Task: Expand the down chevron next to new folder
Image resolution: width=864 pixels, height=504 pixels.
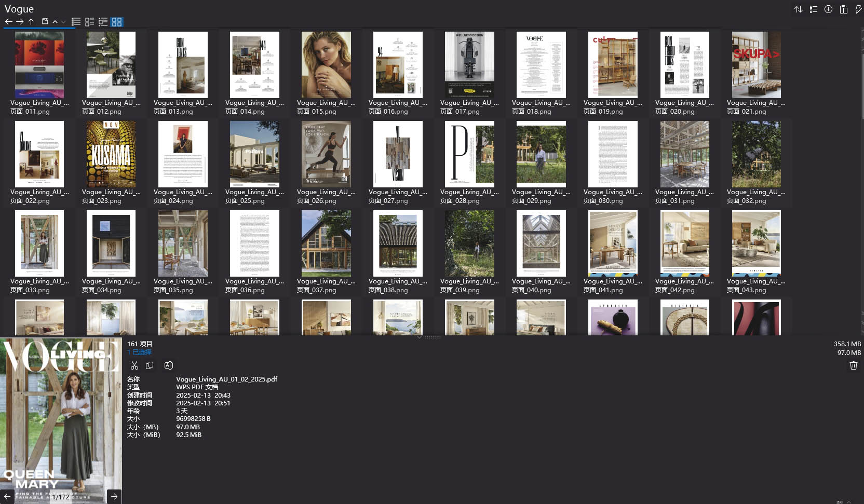Action: (x=63, y=22)
